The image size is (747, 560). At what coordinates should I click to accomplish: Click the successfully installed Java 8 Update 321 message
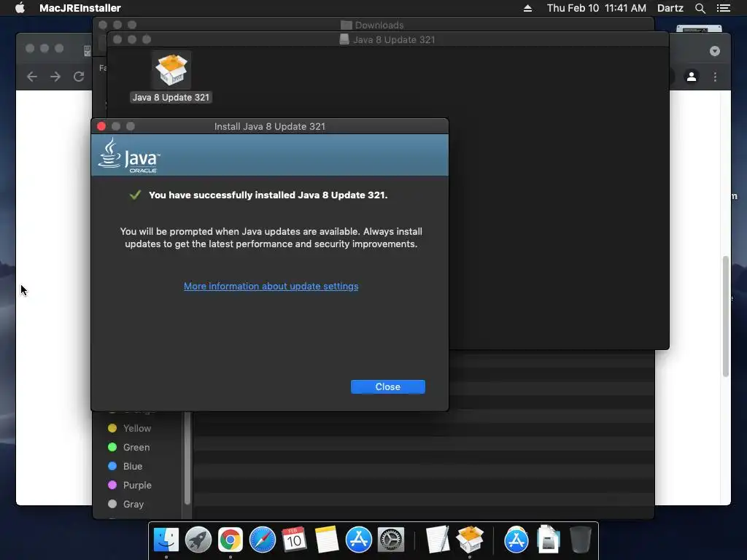pos(268,195)
